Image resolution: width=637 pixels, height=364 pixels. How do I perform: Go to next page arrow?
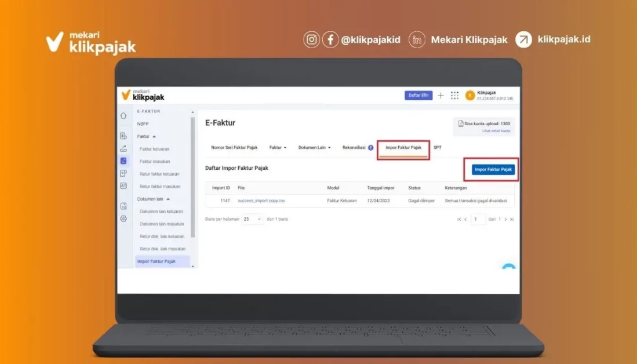click(505, 219)
